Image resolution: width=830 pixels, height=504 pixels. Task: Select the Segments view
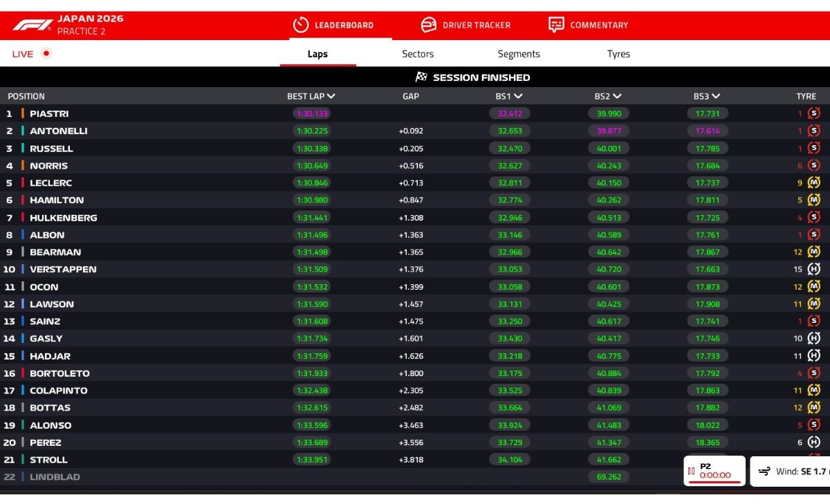click(x=519, y=54)
